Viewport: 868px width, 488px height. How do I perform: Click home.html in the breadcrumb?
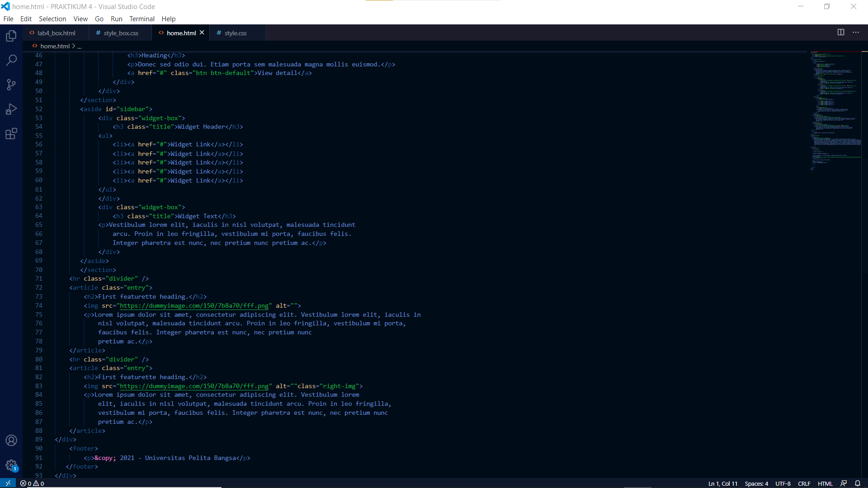pos(55,46)
